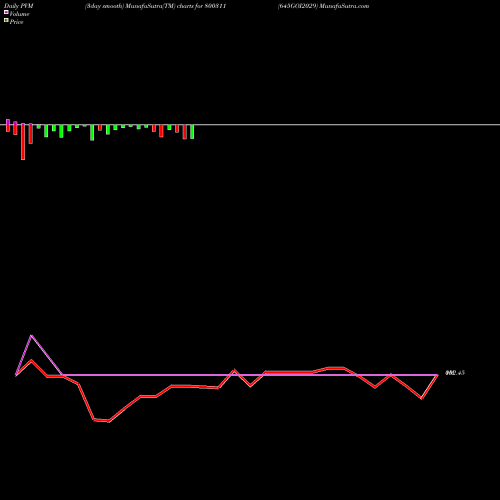The width and height of the screenshot is (500, 500).
Task: Click the Volume legend color swatch
Action: point(6,12)
